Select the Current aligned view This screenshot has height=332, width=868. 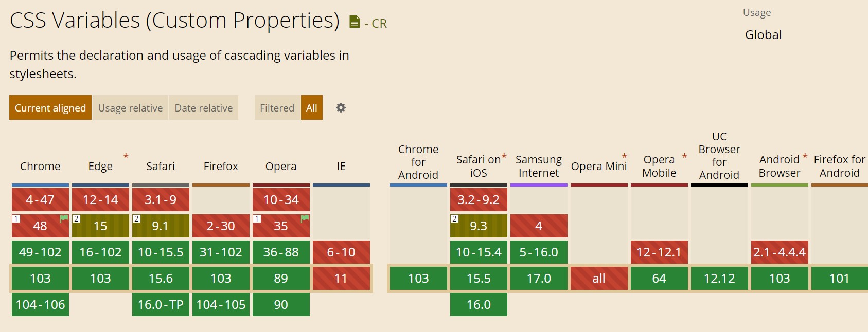pyautogui.click(x=50, y=108)
